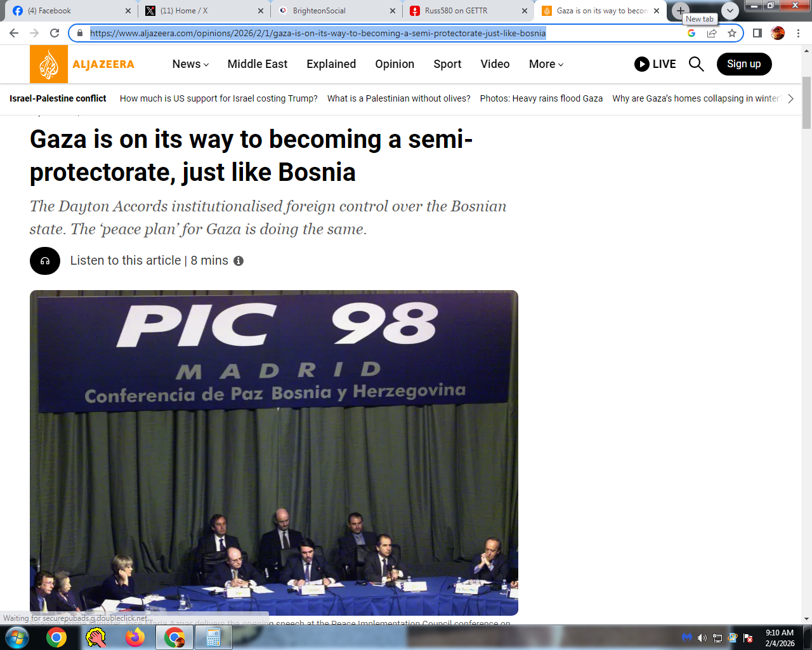Bookmark this page with the star icon
This screenshot has height=650, width=812.
point(732,33)
